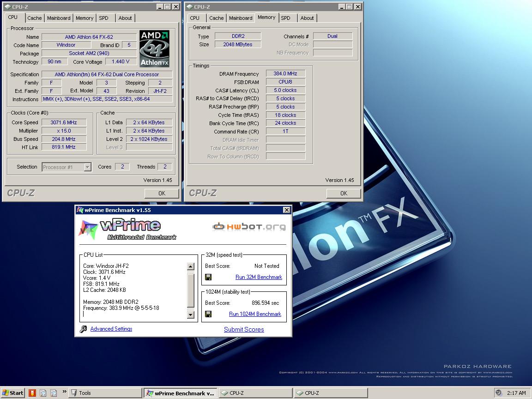Click the AMD Athlon 64 FX logo
The height and width of the screenshot is (399, 532).
pyautogui.click(x=154, y=48)
